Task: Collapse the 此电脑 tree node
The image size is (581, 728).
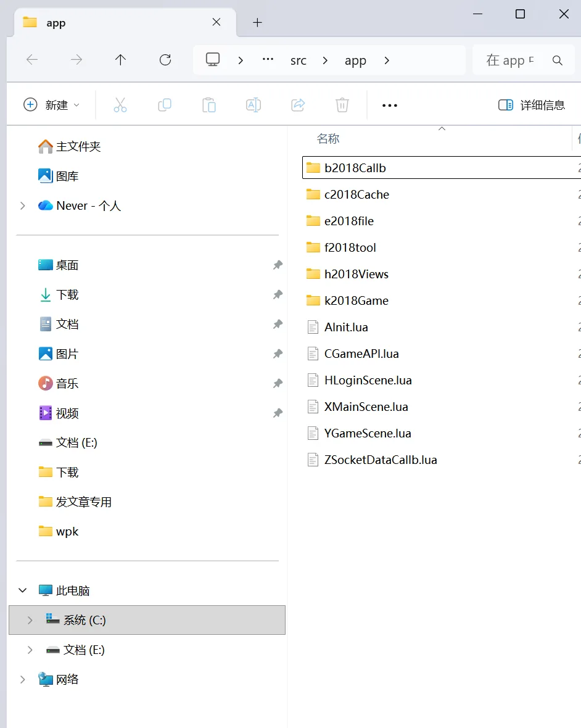Action: 22,590
